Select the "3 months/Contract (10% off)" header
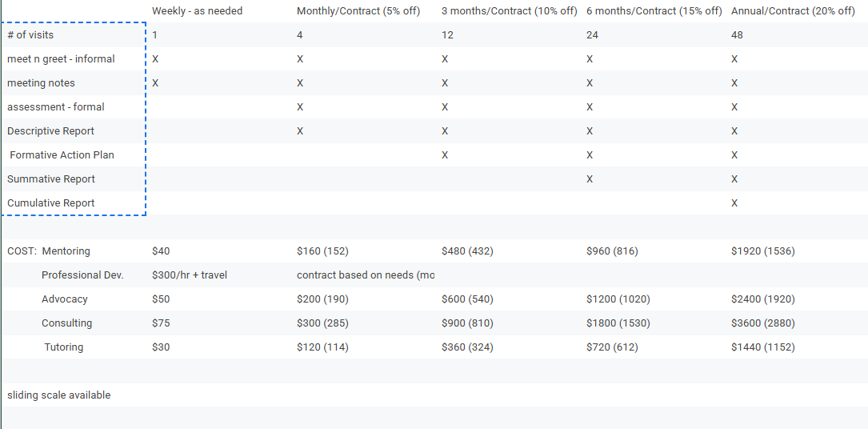868x429 pixels. [509, 11]
